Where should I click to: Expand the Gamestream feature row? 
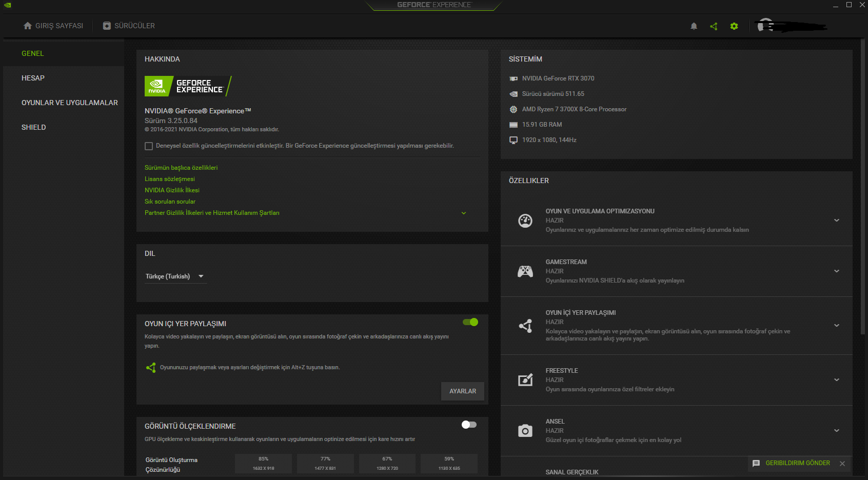[837, 271]
